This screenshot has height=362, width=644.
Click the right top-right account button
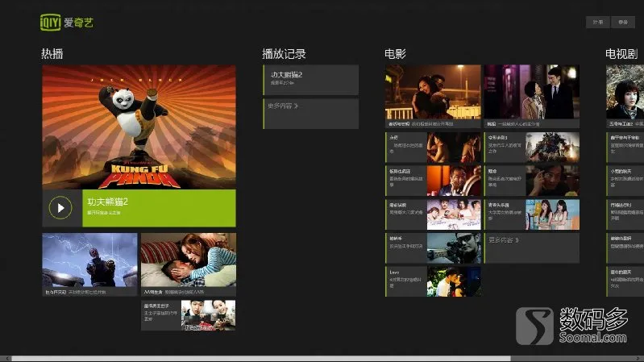pyautogui.click(x=623, y=23)
